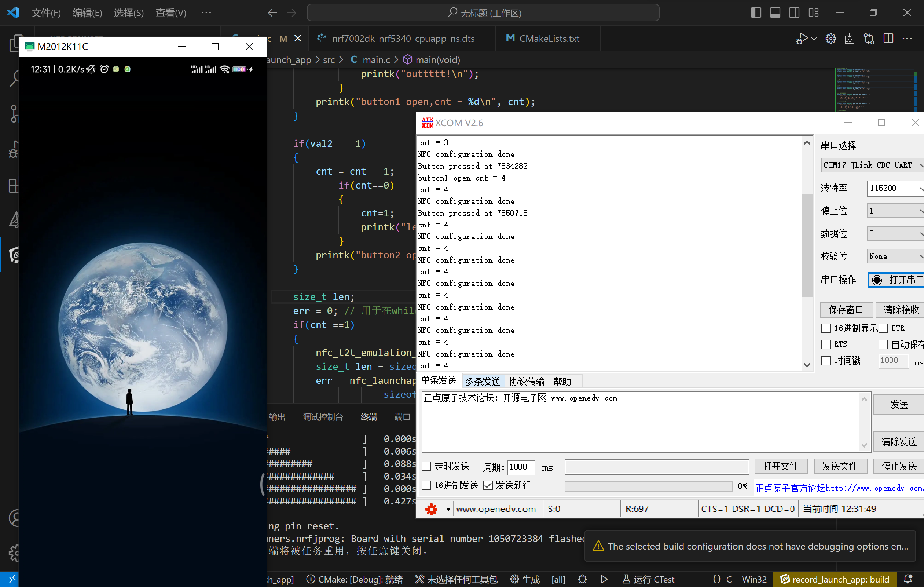Toggle the 发送新行 checkbox
This screenshot has height=587, width=924.
[488, 485]
